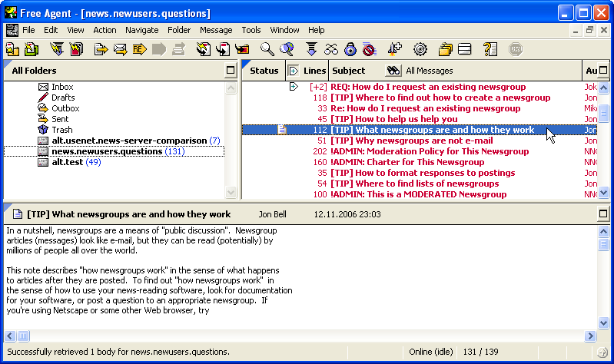Click the binoculars All Messages filter button
Screen dimensions: 614x364
point(393,71)
